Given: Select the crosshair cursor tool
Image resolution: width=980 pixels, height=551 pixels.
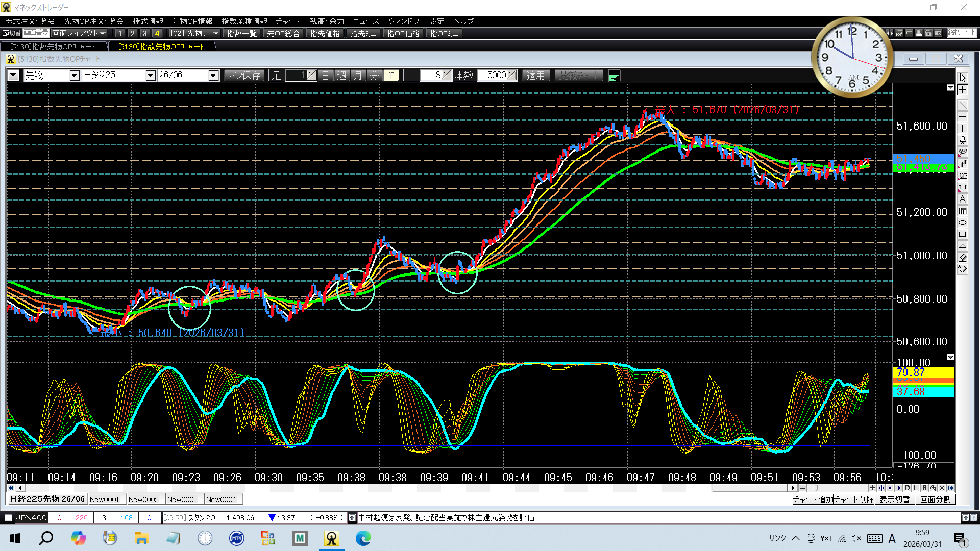Looking at the screenshot, I should point(962,90).
